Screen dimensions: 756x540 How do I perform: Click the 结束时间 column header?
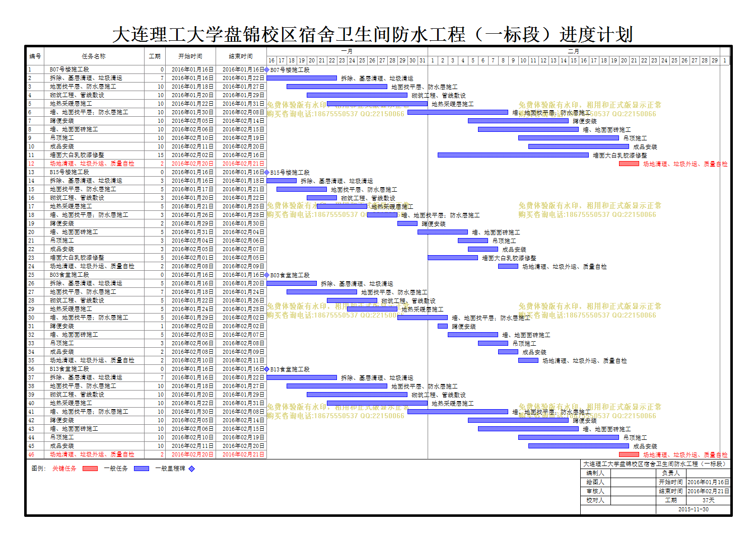pos(241,56)
